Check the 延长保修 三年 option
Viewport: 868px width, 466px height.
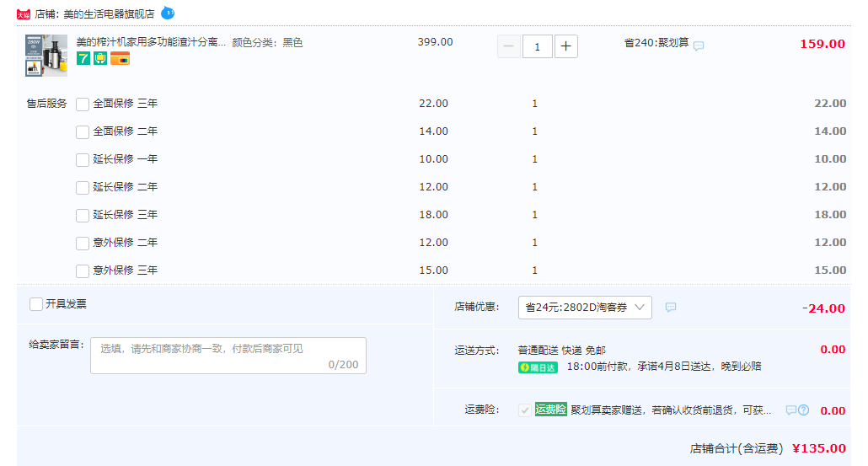click(83, 215)
